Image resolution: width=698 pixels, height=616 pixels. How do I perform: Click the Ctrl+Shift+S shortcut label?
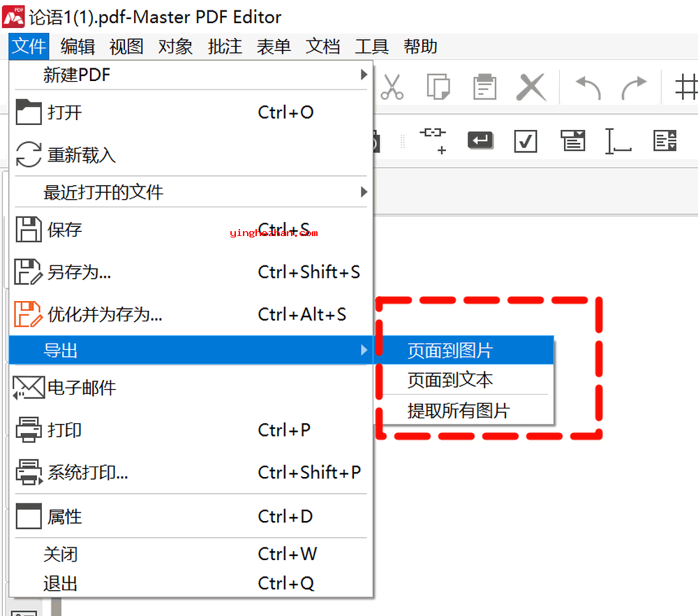(309, 272)
